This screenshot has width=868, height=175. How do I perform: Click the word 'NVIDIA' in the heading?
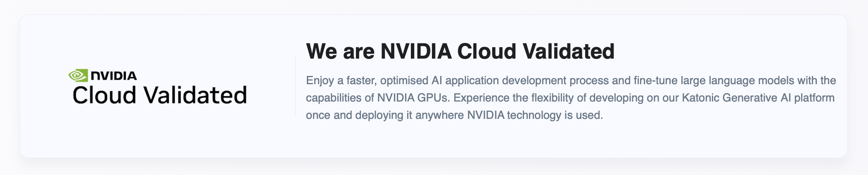(x=416, y=52)
